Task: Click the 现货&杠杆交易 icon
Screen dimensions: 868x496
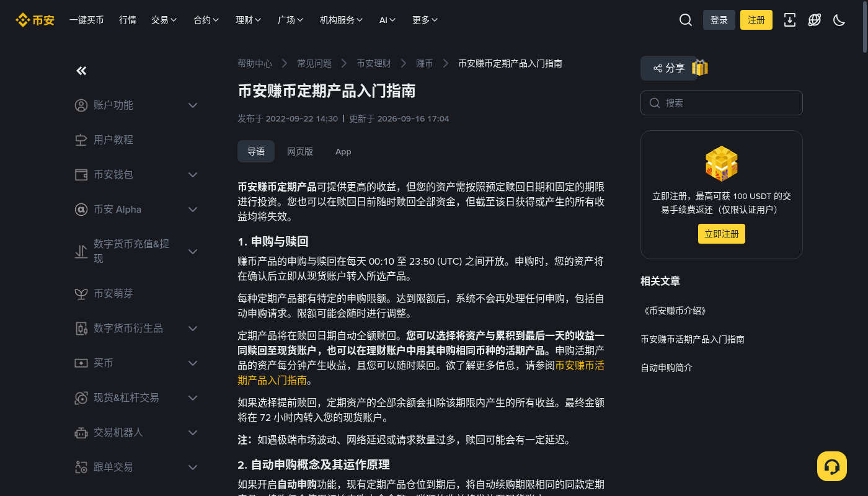Action: [81, 398]
